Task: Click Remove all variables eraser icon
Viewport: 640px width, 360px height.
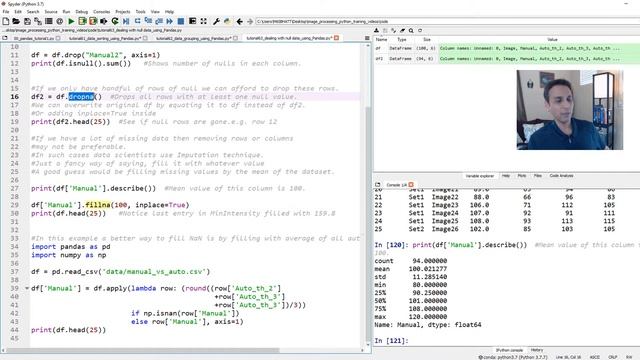Action: pyautogui.click(x=402, y=31)
